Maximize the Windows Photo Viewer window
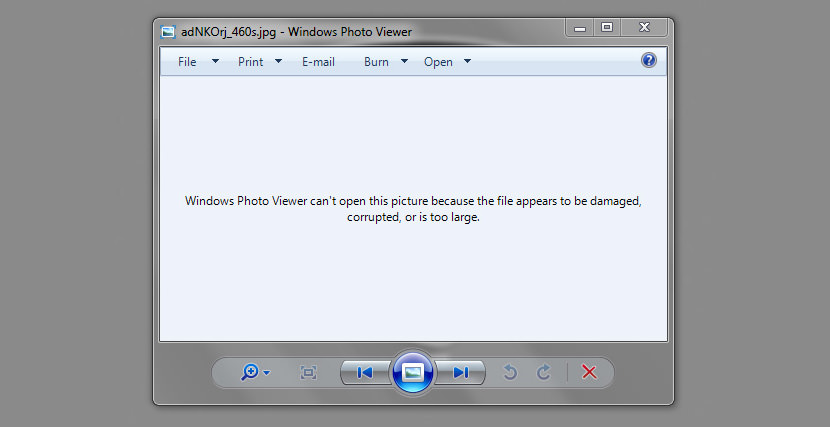 coord(607,28)
